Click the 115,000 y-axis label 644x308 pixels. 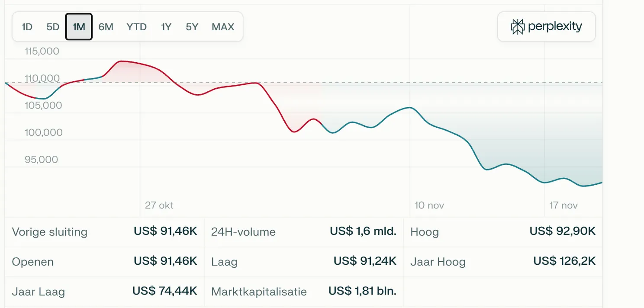pos(42,51)
